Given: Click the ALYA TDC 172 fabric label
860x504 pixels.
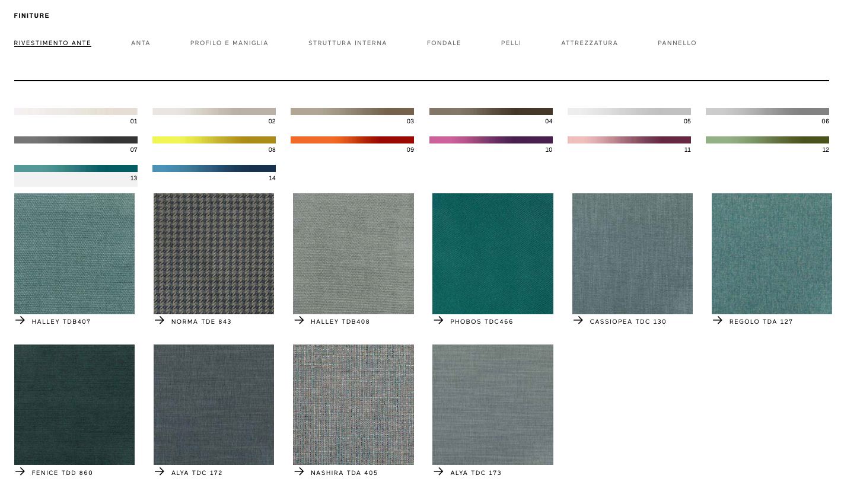Looking at the screenshot, I should [x=197, y=473].
